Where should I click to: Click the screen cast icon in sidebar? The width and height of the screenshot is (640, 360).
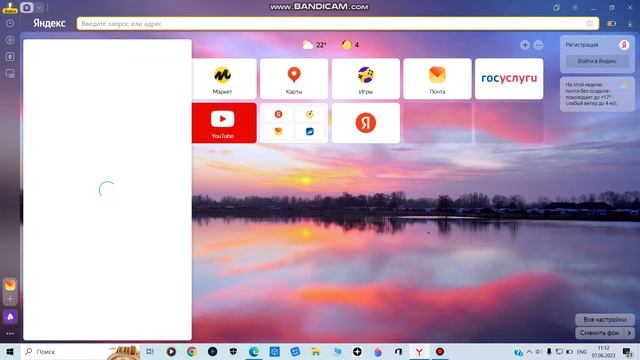tap(10, 73)
